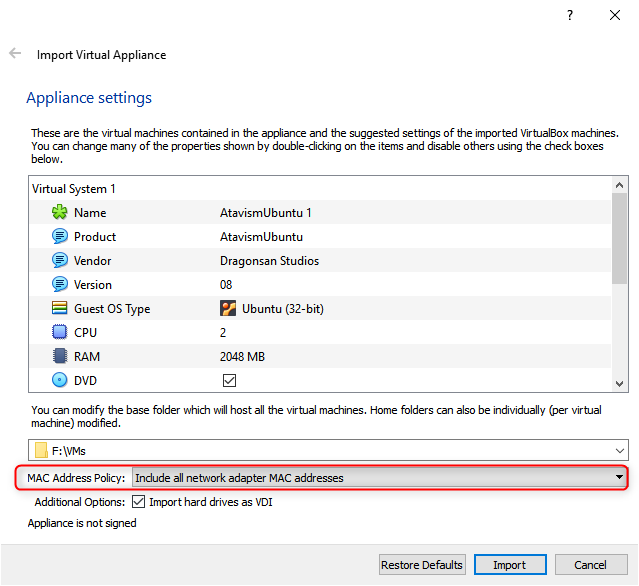Click the scrollbar down arrow in settings list
This screenshot has height=586, width=639.
[620, 384]
